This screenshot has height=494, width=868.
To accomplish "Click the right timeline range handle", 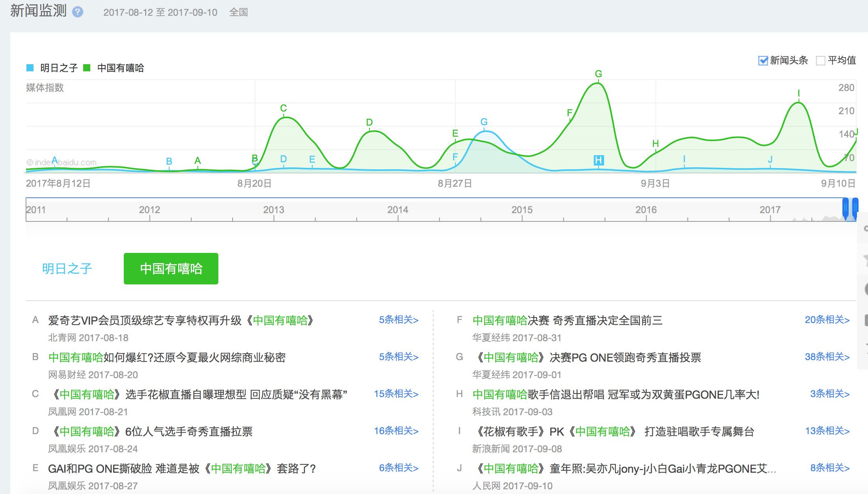I will [855, 209].
